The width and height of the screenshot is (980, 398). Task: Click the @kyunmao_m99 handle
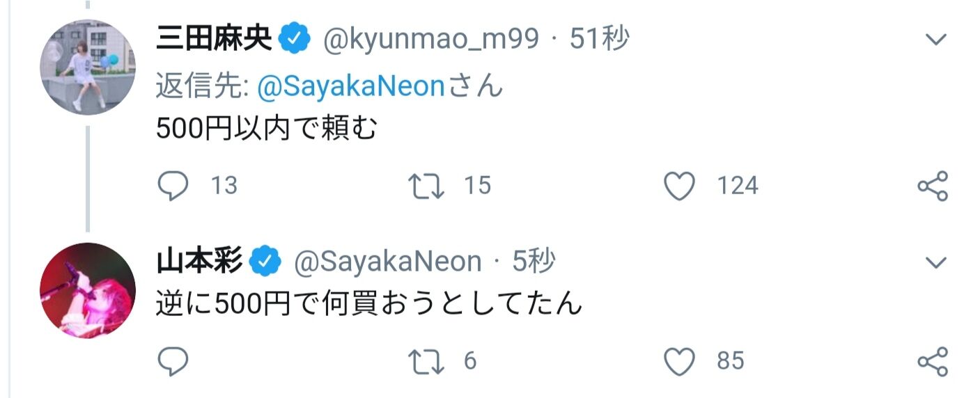[x=431, y=40]
